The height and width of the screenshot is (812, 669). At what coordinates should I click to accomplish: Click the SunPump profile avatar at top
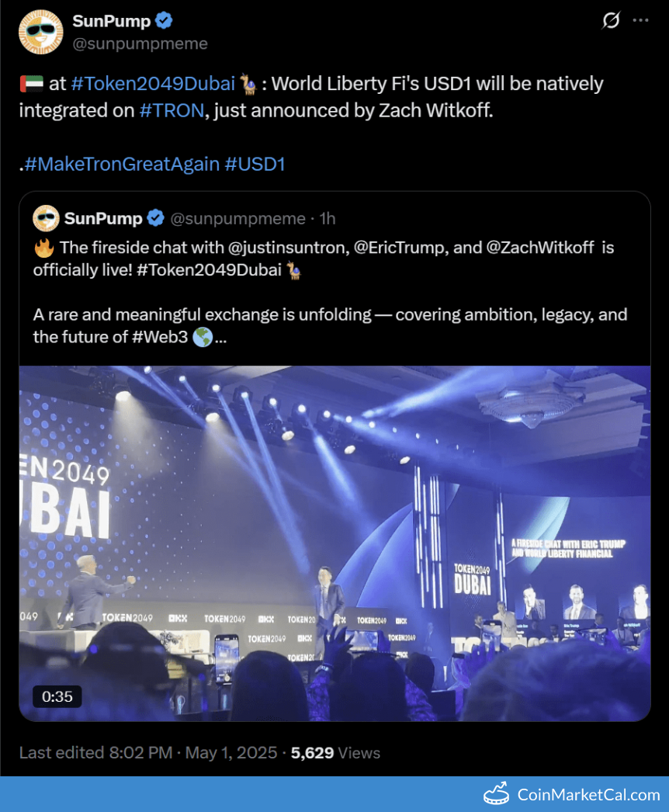point(40,32)
